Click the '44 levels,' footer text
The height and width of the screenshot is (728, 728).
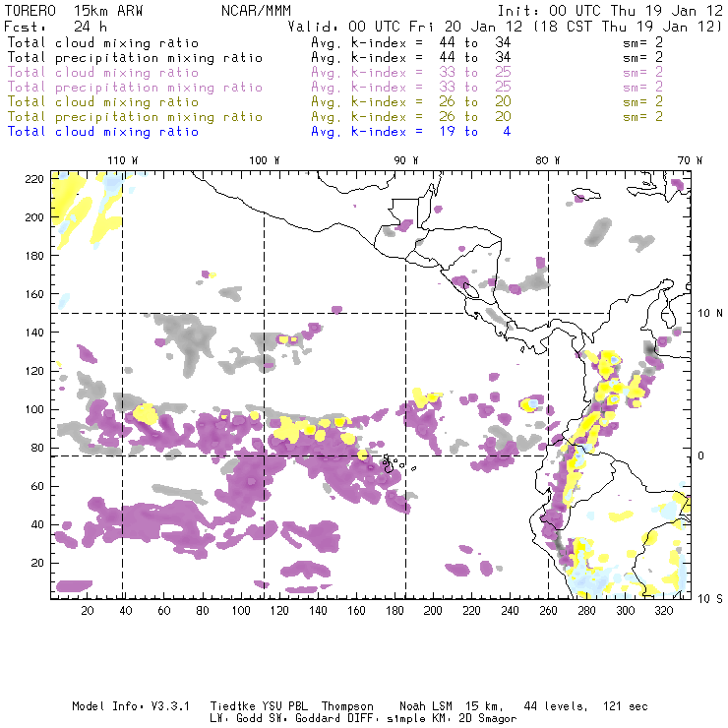click(556, 706)
